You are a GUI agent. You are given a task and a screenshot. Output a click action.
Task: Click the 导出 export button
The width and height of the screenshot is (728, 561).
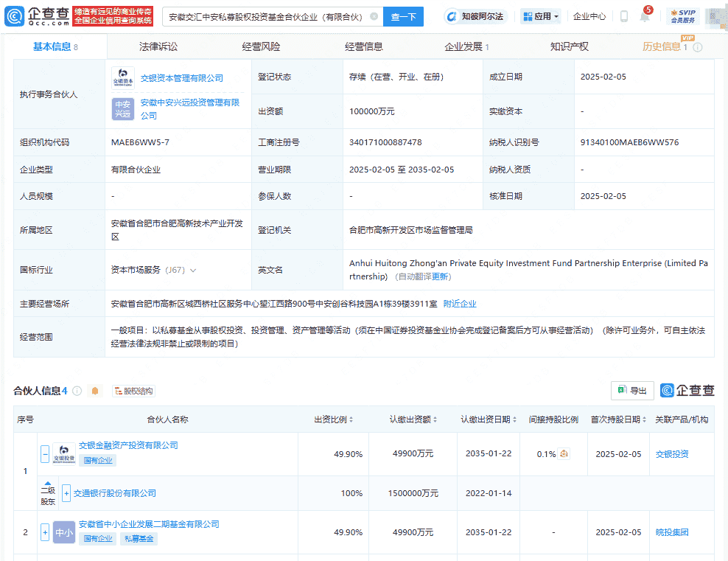(x=631, y=391)
